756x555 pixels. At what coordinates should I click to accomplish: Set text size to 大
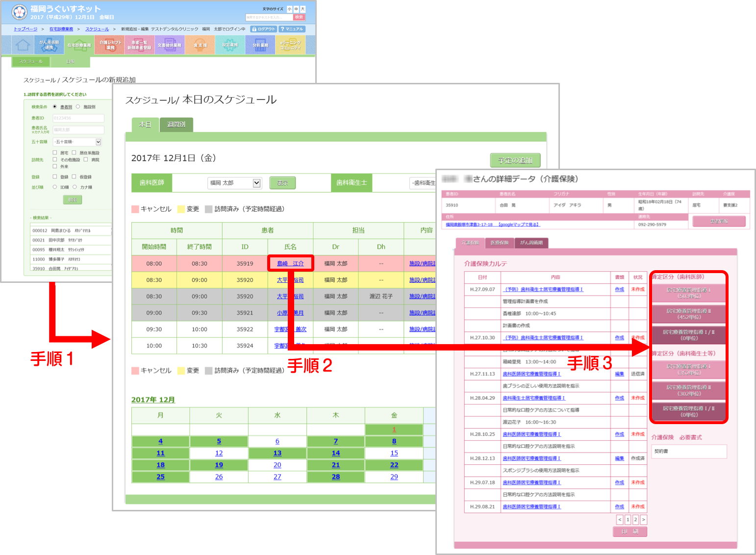(x=302, y=9)
